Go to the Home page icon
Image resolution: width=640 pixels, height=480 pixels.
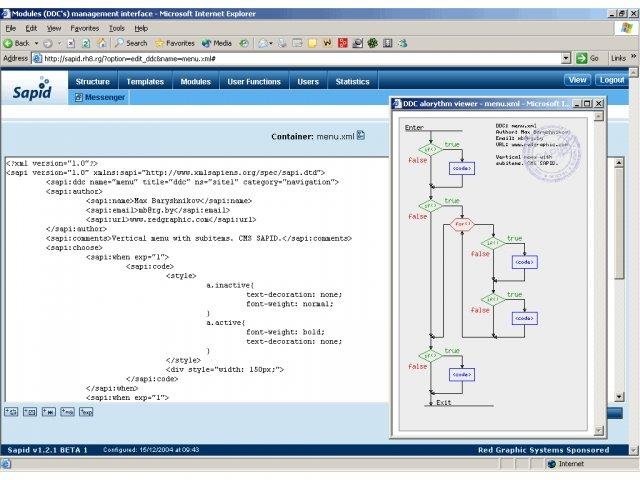(x=101, y=43)
